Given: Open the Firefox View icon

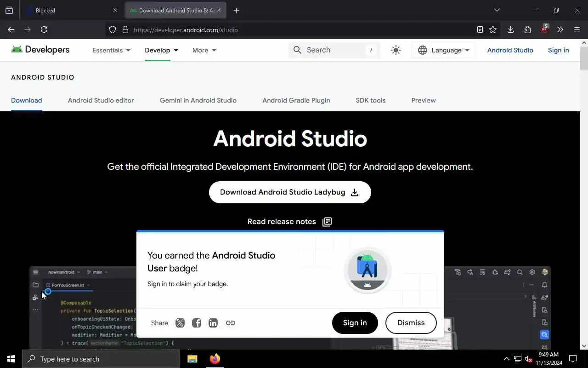Looking at the screenshot, I should coord(9,10).
